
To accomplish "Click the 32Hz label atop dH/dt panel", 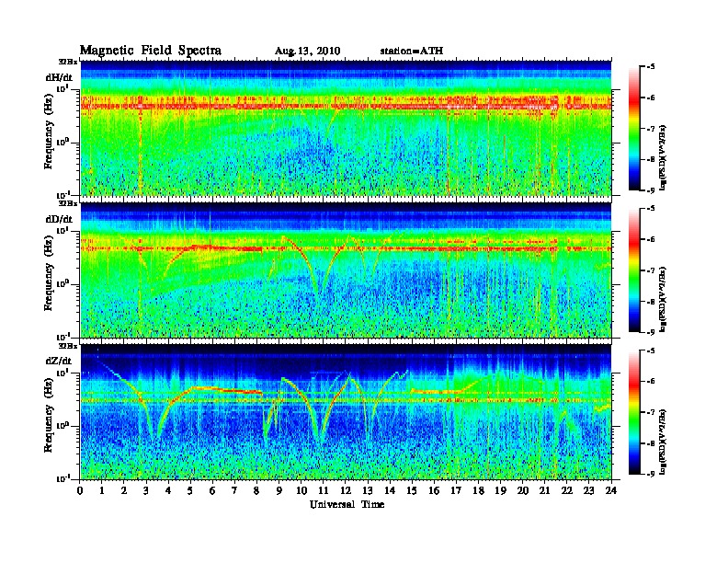I will click(67, 62).
